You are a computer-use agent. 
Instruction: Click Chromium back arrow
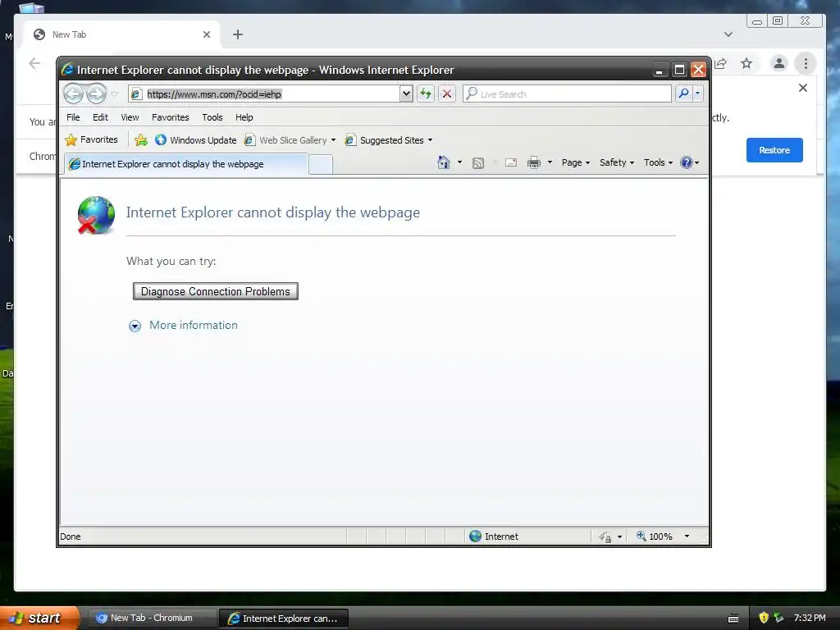[x=34, y=63]
